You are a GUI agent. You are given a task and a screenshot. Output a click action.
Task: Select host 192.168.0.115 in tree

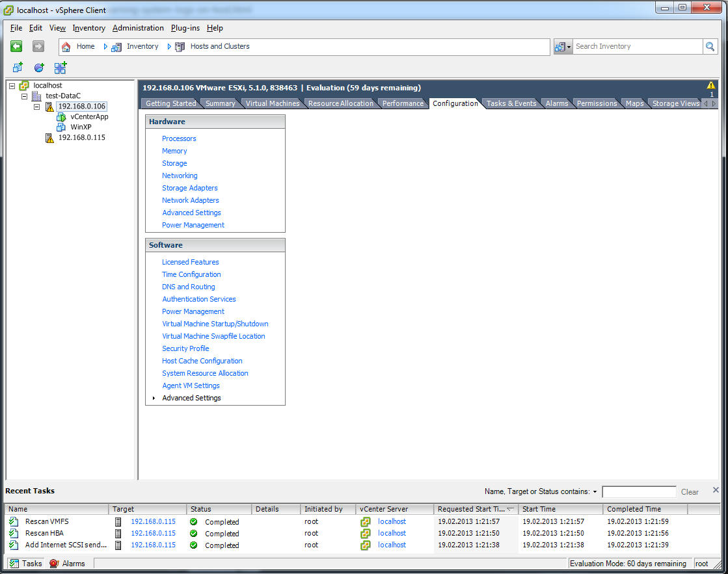coord(82,138)
